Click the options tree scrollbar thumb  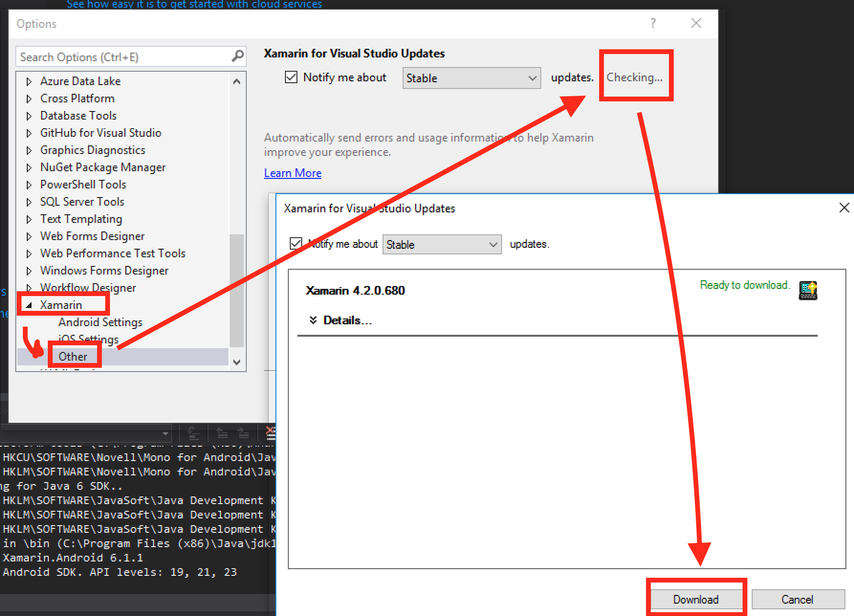237,290
